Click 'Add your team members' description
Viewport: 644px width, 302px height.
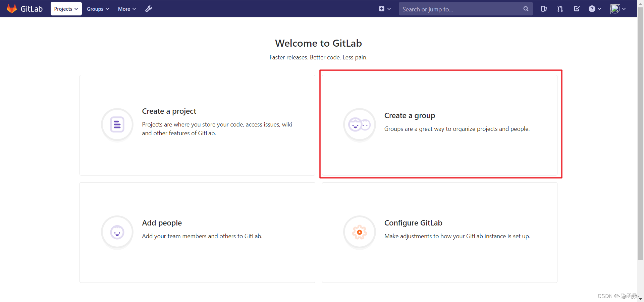click(x=202, y=236)
